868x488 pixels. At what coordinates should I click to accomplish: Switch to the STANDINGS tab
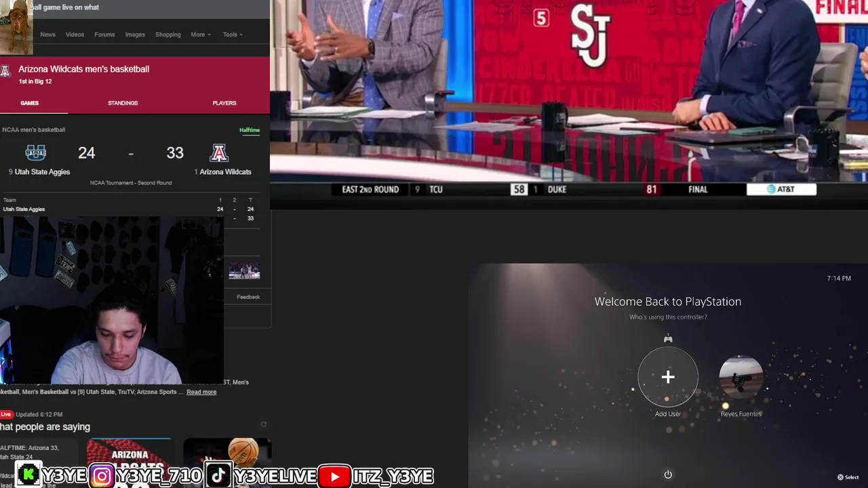(x=123, y=103)
